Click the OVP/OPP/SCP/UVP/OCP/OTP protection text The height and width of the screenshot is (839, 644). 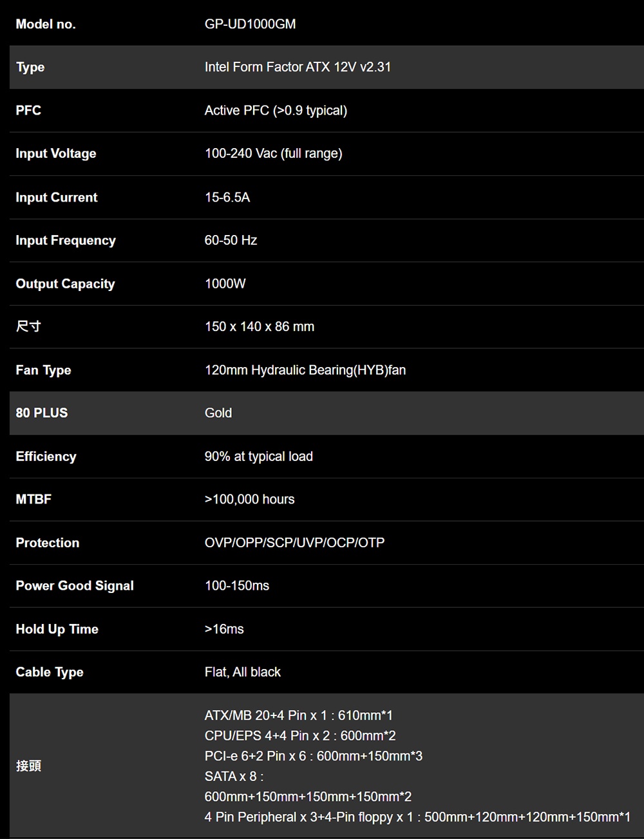(294, 543)
